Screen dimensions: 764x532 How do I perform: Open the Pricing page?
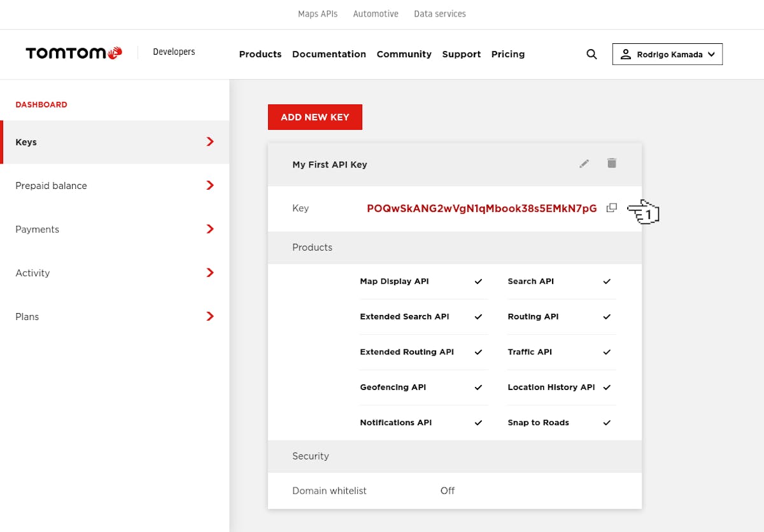tap(507, 54)
